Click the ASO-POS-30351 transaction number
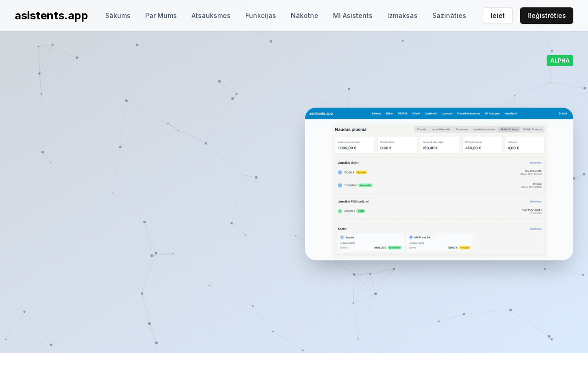Screen dimensions: 588x368 click(x=531, y=210)
